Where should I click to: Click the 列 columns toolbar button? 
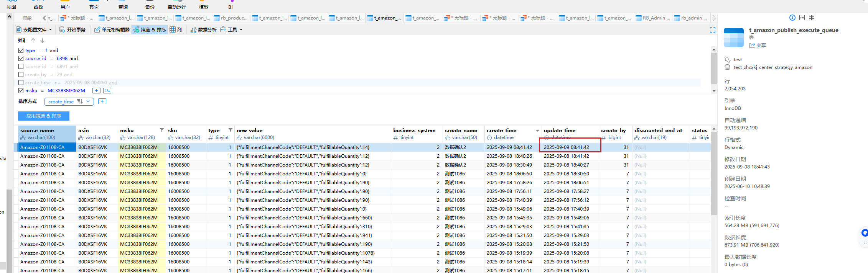(x=176, y=29)
